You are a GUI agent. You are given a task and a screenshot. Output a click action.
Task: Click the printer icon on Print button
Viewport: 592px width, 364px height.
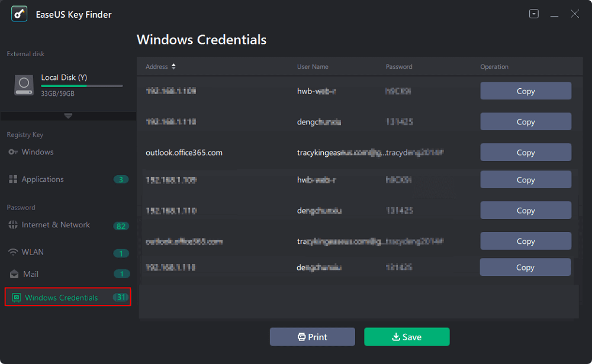coord(301,337)
